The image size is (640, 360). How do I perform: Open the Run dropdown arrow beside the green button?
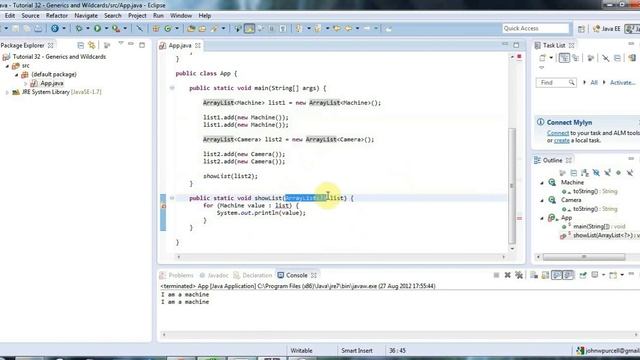coord(106,28)
